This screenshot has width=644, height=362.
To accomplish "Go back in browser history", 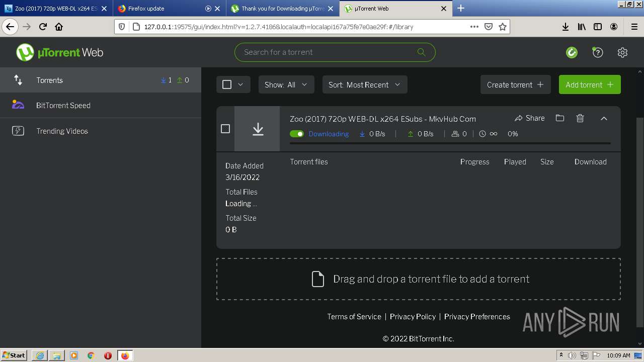I will click(10, 27).
